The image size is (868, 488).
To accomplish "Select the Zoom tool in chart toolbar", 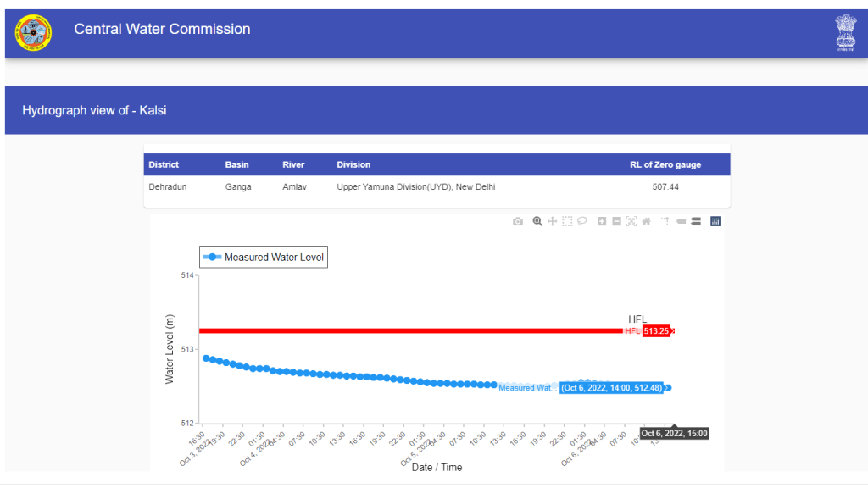I will pos(537,221).
